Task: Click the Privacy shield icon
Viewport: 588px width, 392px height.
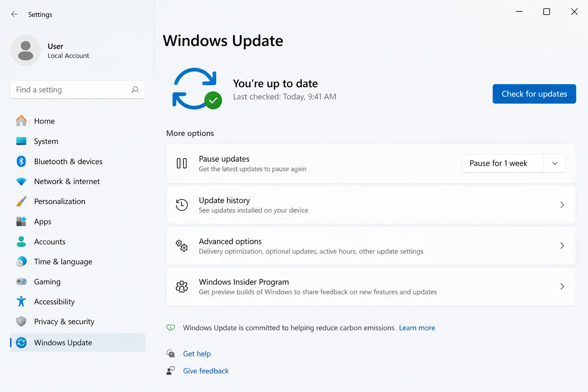Action: 21,322
